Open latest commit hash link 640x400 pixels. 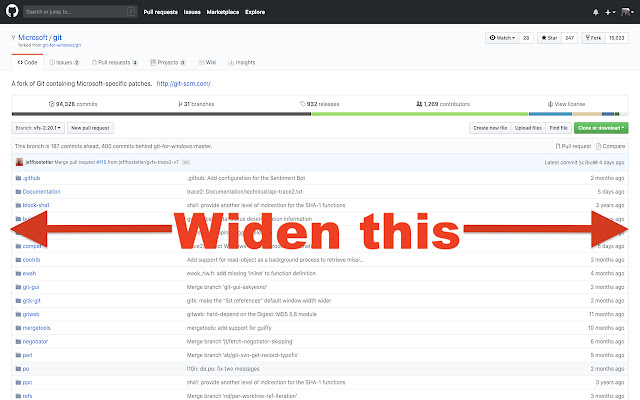click(x=588, y=162)
